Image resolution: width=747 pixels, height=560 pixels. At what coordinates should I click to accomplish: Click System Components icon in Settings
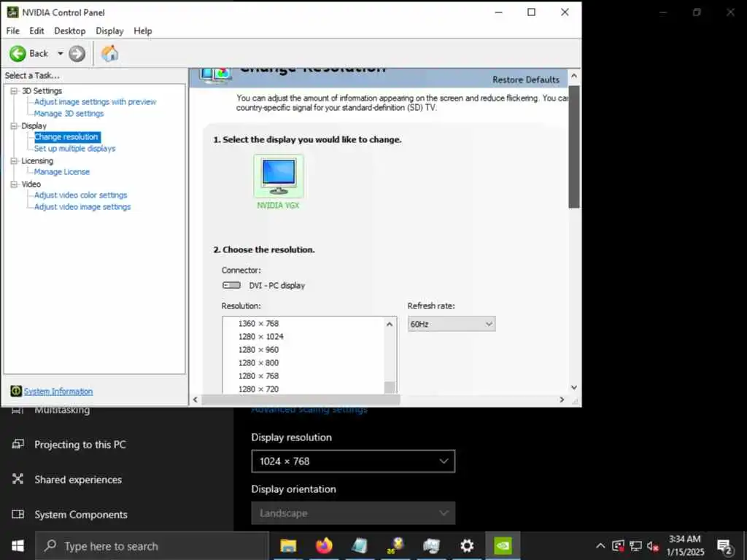(18, 514)
